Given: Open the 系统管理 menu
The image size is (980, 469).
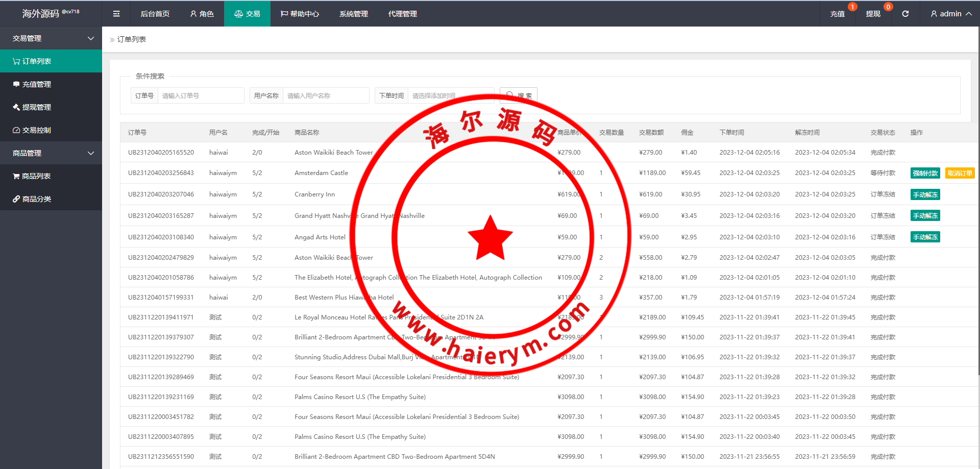Looking at the screenshot, I should point(353,14).
